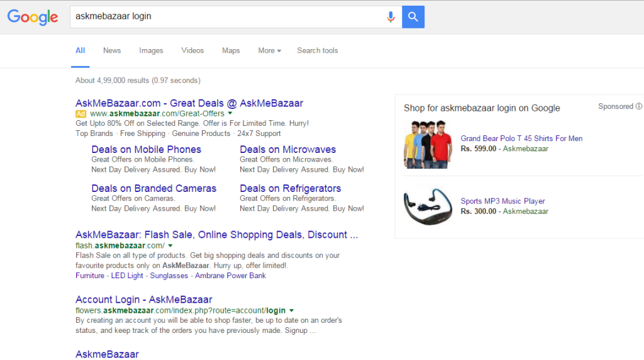Click the blue search magnifier button

click(413, 17)
